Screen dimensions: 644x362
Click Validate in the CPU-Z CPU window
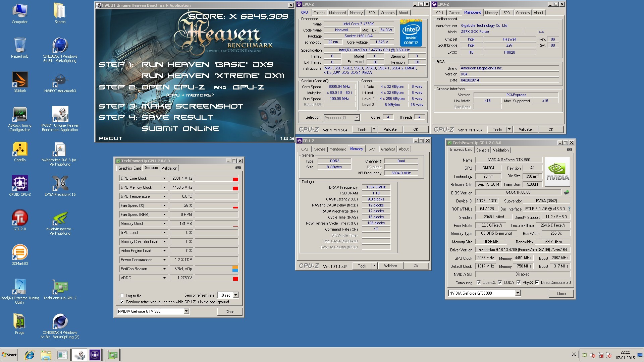point(390,129)
